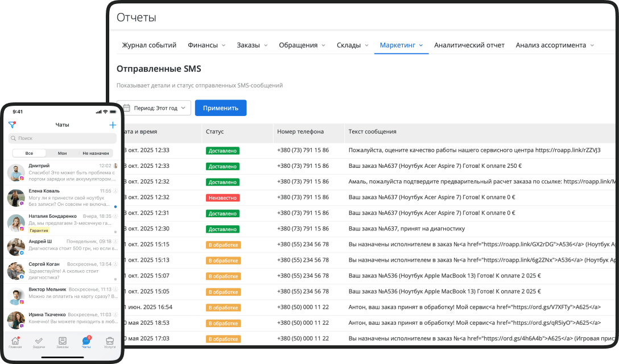The width and height of the screenshot is (619, 364).
Task: Click Сергей Коган's avatar thumbnail
Action: [x=16, y=271]
